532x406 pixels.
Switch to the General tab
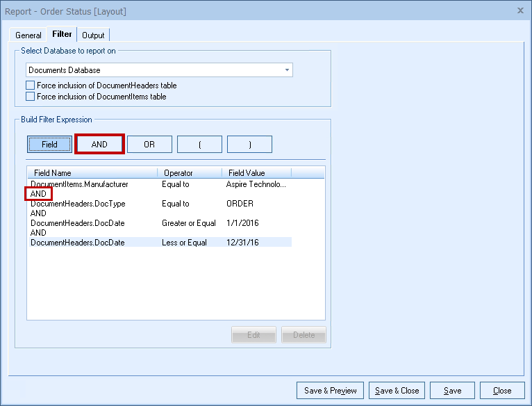click(x=28, y=35)
